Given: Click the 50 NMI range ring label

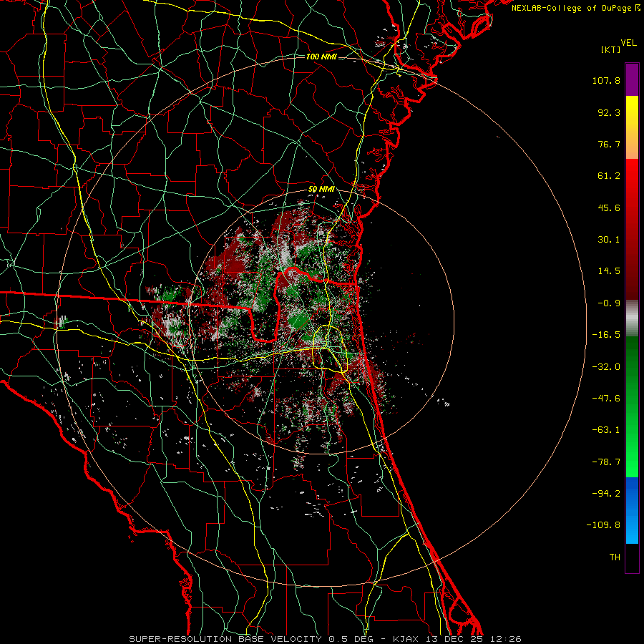Looking at the screenshot, I should coord(321,190).
